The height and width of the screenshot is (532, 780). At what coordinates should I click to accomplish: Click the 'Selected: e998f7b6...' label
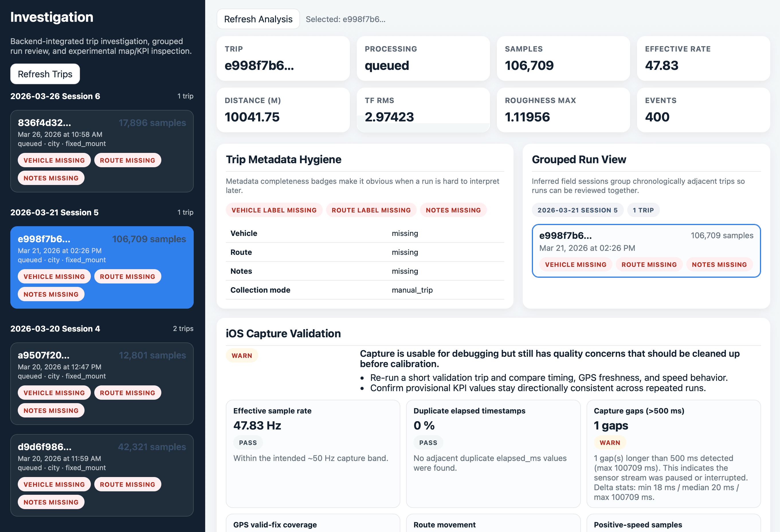point(345,19)
